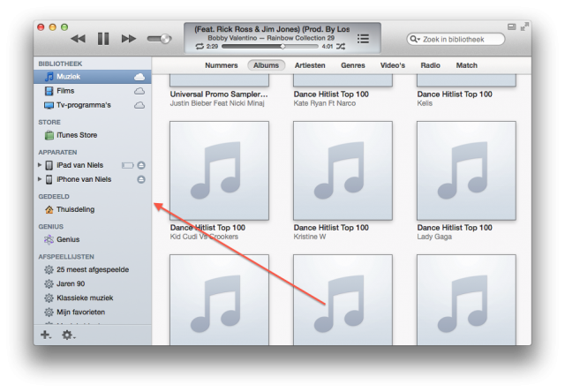
Task: Switch to the Video's tab
Action: click(x=392, y=65)
